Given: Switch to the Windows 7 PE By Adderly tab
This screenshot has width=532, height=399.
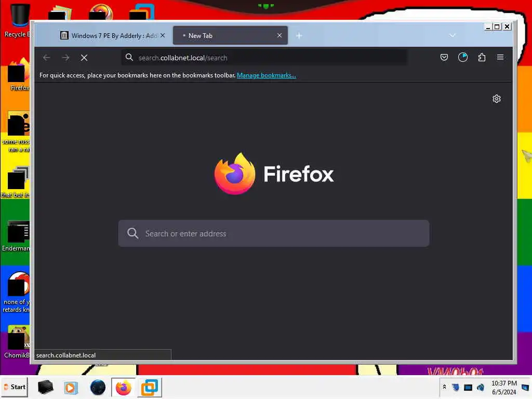Looking at the screenshot, I should point(108,36).
